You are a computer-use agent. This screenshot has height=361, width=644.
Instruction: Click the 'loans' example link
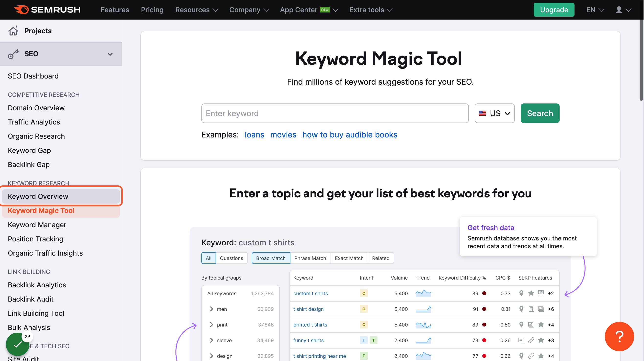point(254,135)
